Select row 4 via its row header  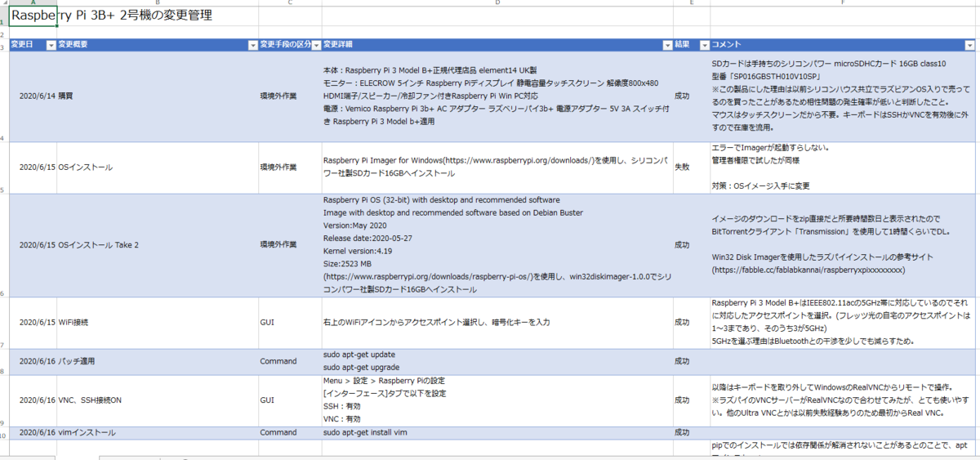(4, 96)
